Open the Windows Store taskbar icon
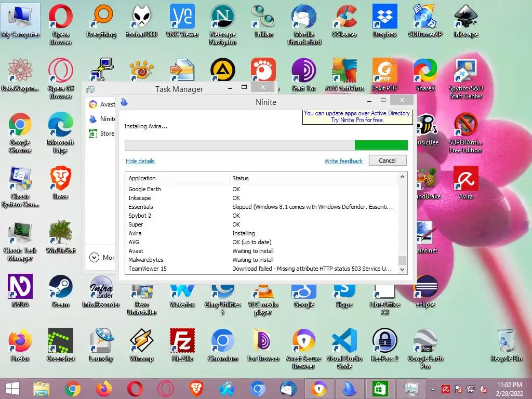This screenshot has height=399, width=532. (x=379, y=389)
